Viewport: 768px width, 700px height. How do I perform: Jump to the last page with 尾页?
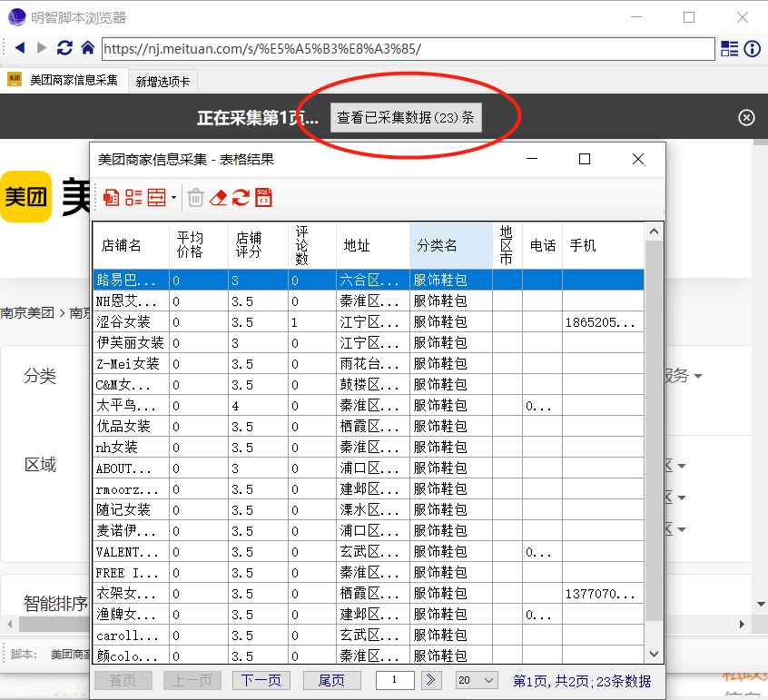[332, 680]
